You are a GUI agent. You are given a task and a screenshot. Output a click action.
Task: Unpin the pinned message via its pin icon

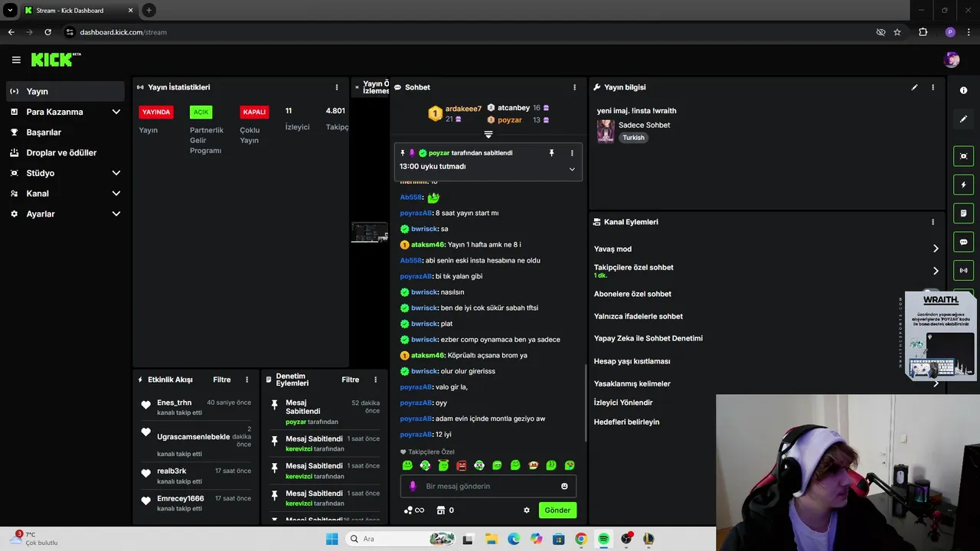tap(551, 153)
